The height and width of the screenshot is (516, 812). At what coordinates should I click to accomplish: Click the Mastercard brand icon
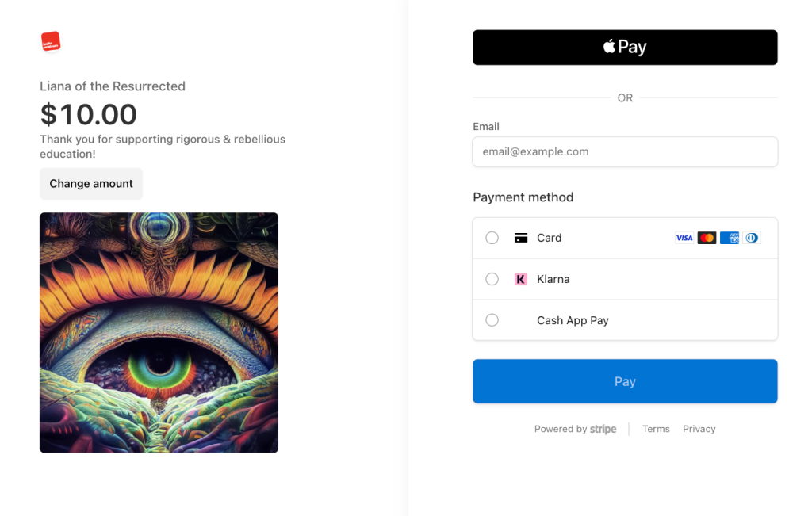pyautogui.click(x=707, y=238)
